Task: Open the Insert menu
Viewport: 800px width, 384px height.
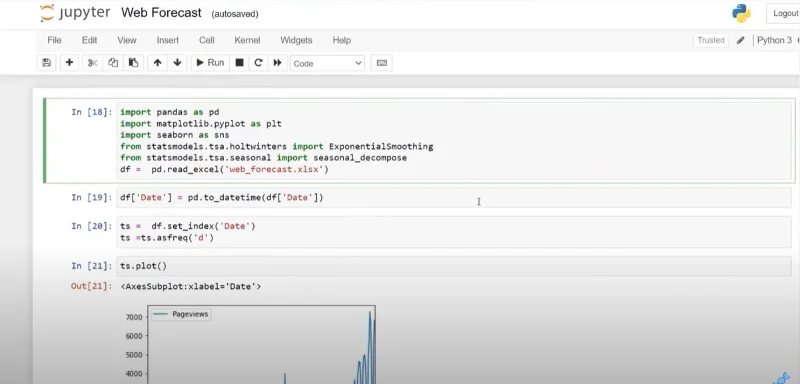Action: [x=167, y=40]
